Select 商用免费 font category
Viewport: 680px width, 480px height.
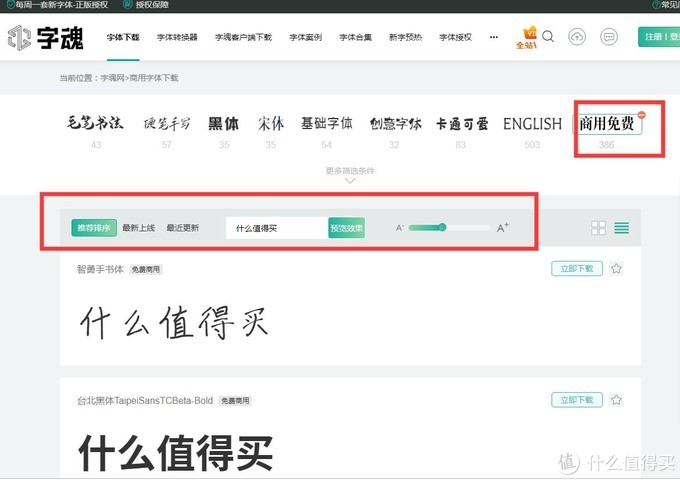pos(608,124)
